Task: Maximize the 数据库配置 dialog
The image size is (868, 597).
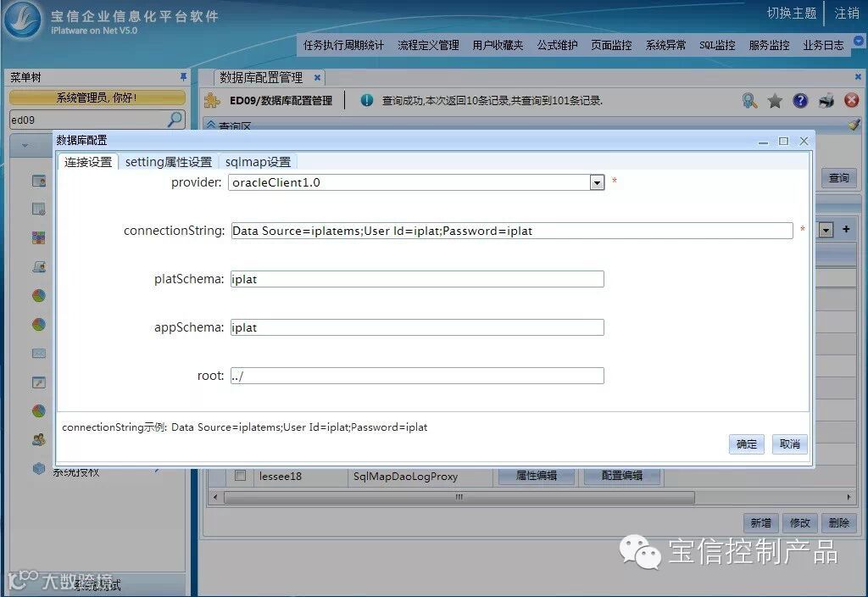Action: (783, 142)
